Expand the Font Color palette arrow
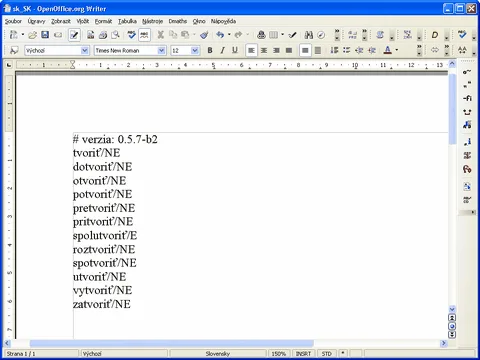Image resolution: width=480 pixels, height=360 pixels. [x=397, y=50]
